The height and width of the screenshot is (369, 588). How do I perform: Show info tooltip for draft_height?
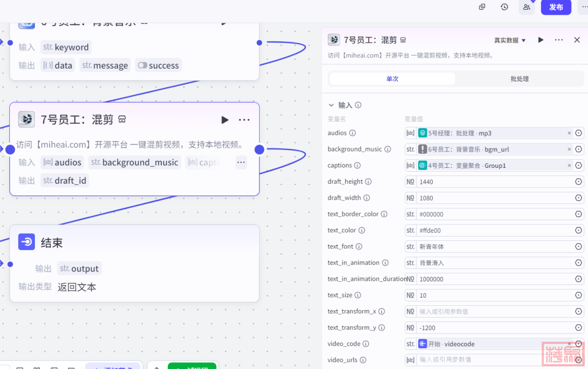pos(368,182)
